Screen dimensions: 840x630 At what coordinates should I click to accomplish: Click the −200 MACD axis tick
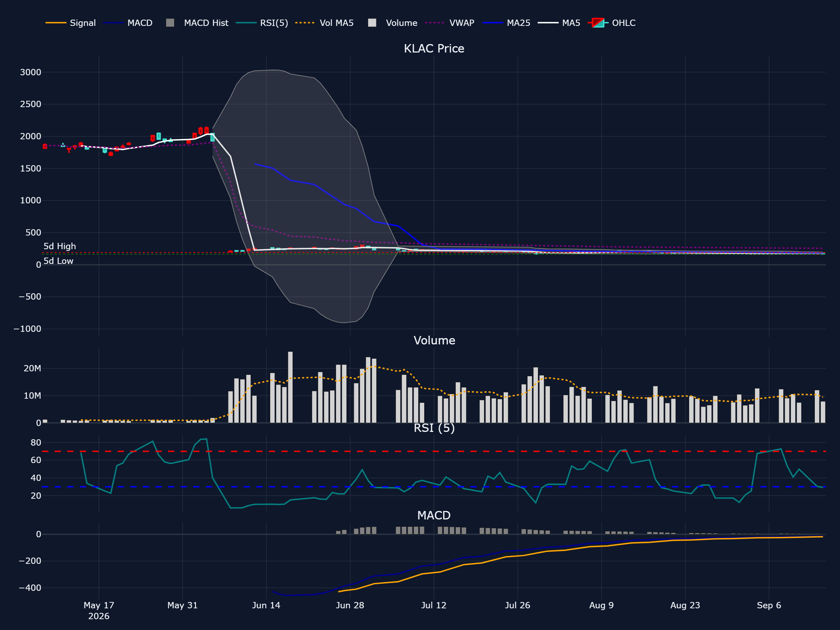tap(30, 561)
